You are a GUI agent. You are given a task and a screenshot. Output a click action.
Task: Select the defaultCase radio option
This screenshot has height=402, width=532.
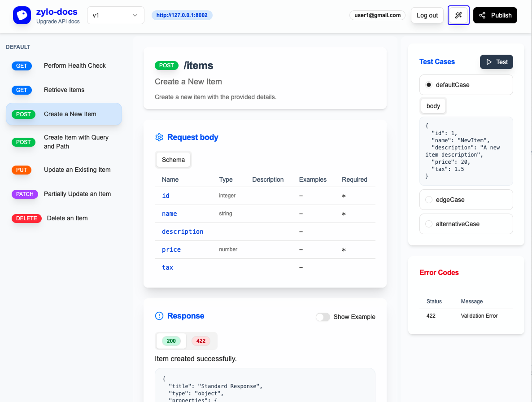click(x=429, y=85)
